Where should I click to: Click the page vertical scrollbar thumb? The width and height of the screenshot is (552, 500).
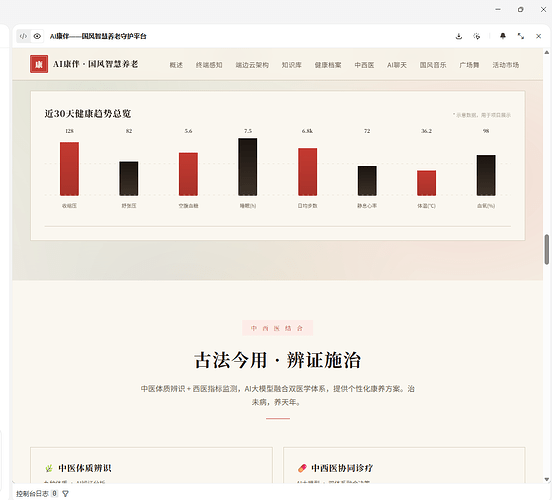(x=547, y=249)
